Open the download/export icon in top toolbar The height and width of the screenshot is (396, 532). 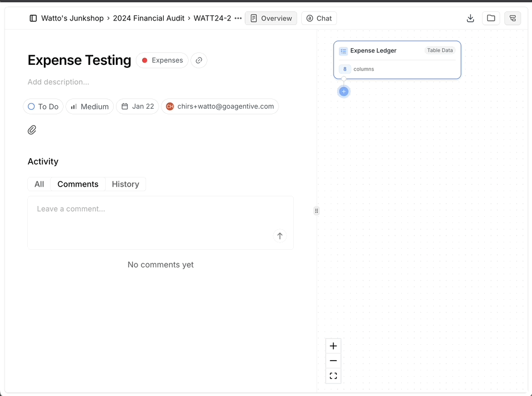[470, 18]
